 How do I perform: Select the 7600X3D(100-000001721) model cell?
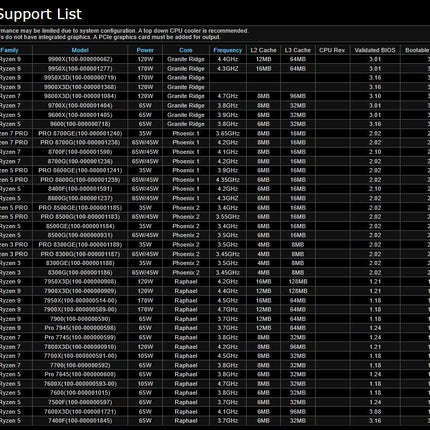(80, 412)
